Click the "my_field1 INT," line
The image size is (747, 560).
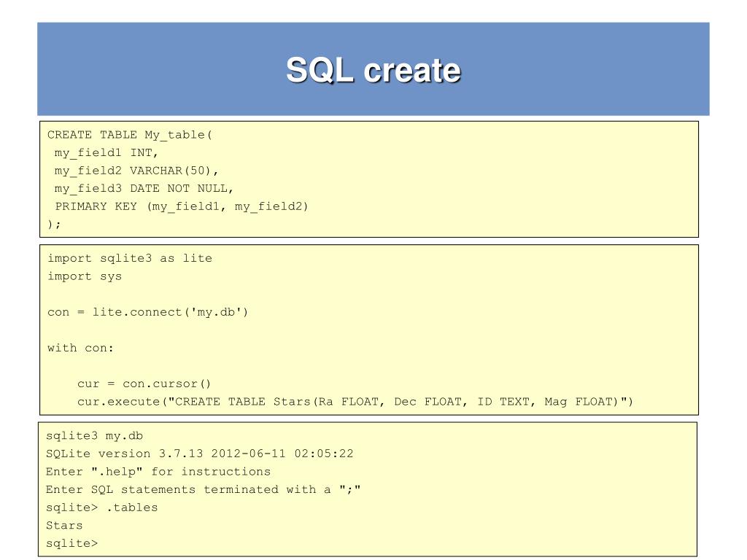pos(106,153)
